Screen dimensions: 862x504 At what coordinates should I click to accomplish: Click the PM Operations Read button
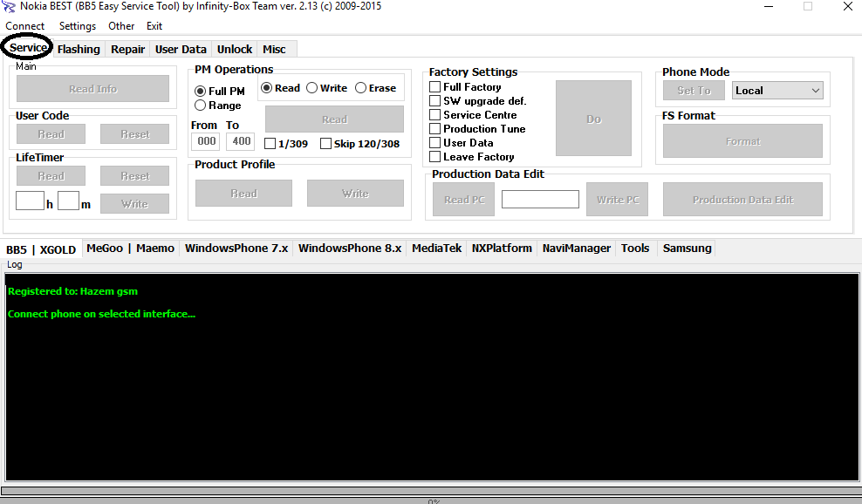(334, 119)
